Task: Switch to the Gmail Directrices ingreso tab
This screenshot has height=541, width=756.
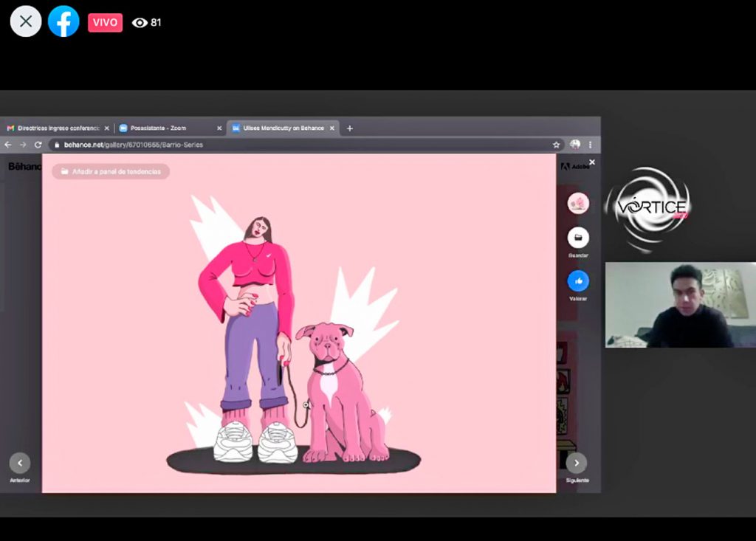Action: tap(57, 128)
